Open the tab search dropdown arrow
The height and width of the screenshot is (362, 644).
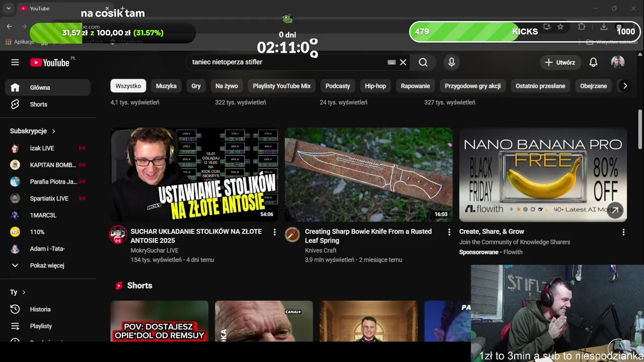point(9,9)
